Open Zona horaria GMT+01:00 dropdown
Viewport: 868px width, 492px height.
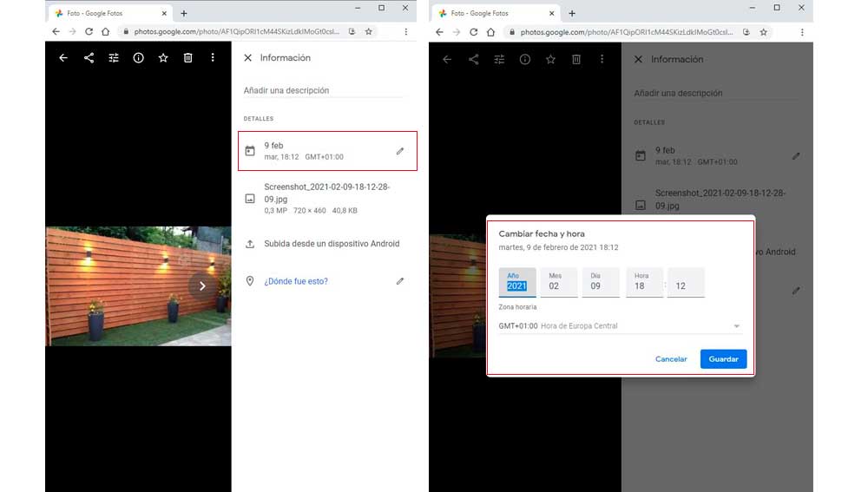pyautogui.click(x=620, y=326)
